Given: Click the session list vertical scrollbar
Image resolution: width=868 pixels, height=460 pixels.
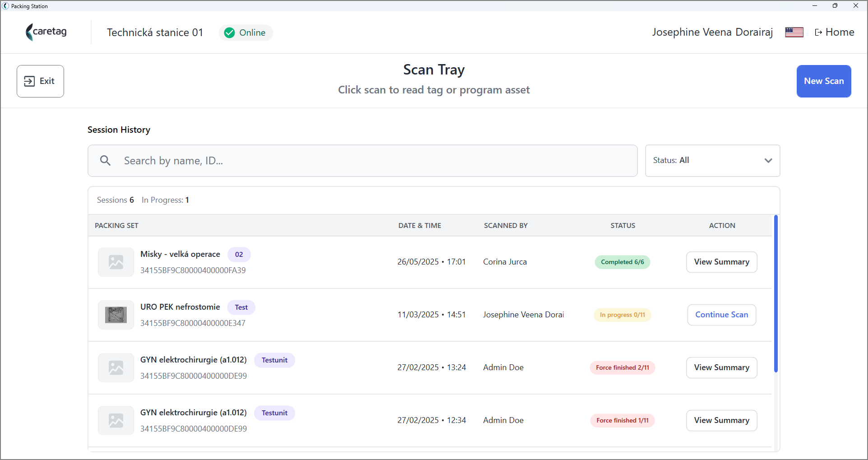Looking at the screenshot, I should [x=776, y=294].
